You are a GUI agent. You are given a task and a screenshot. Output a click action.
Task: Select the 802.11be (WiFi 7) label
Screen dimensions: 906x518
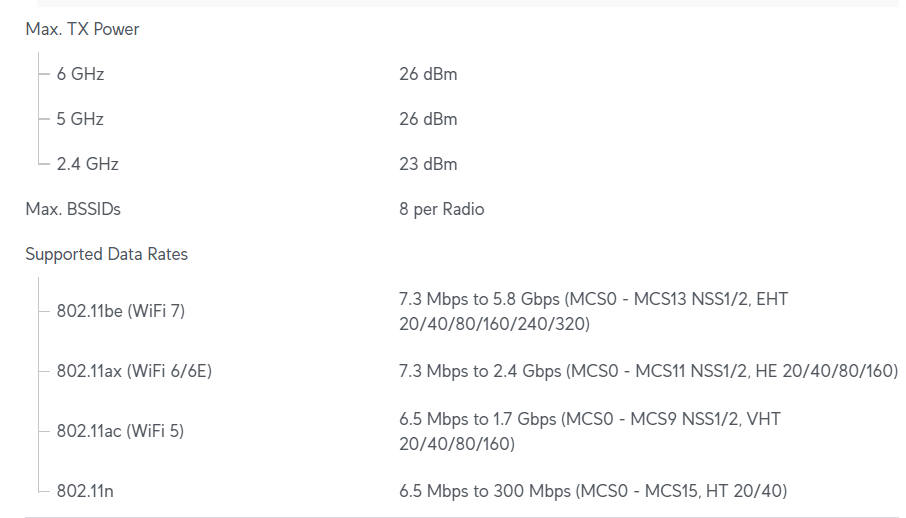point(120,311)
